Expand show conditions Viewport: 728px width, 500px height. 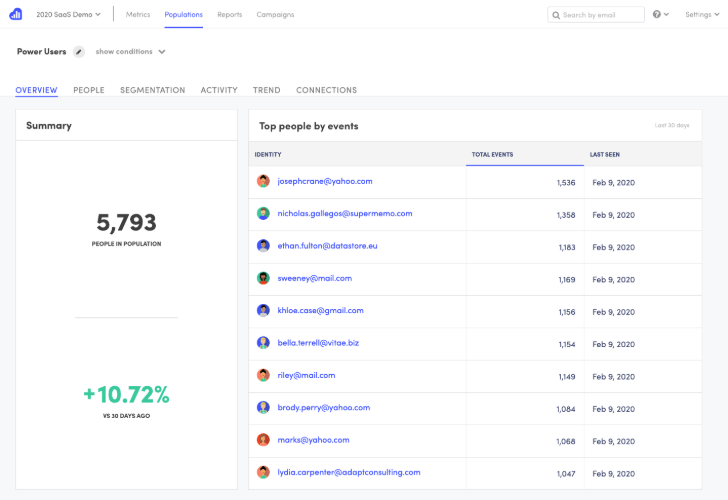130,52
